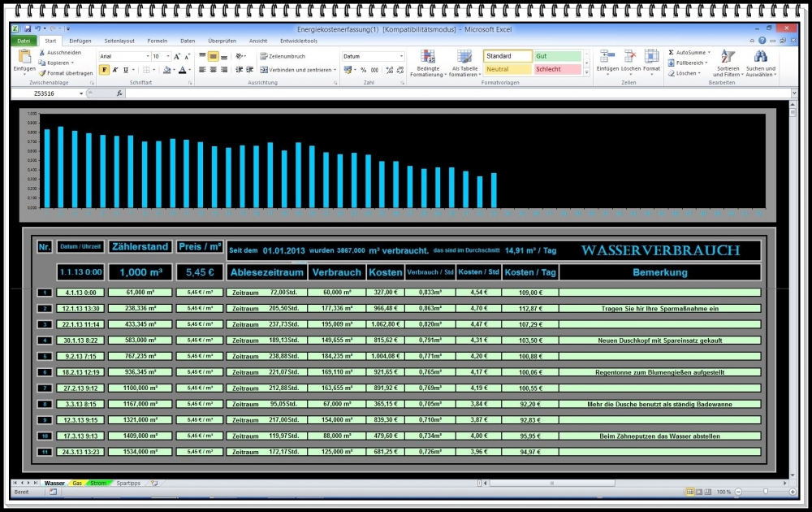The width and height of the screenshot is (812, 512).
Task: Click the AutoSumme sigma icon
Action: (672, 52)
